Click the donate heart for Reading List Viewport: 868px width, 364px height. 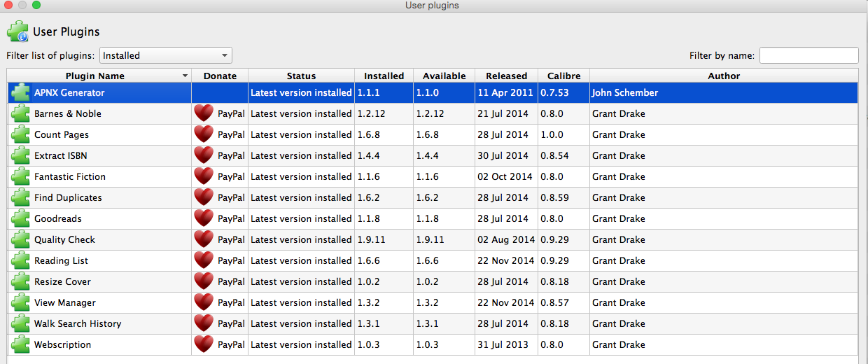(x=204, y=260)
